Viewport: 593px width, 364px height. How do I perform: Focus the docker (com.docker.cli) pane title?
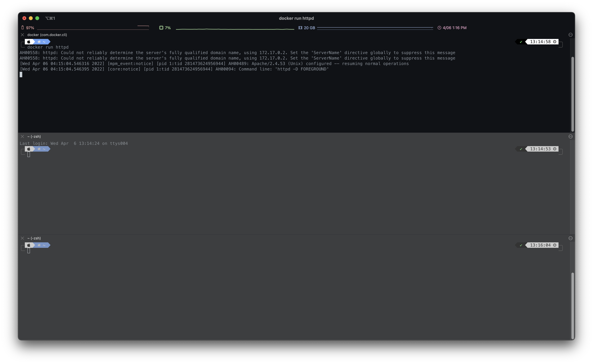[x=47, y=35]
